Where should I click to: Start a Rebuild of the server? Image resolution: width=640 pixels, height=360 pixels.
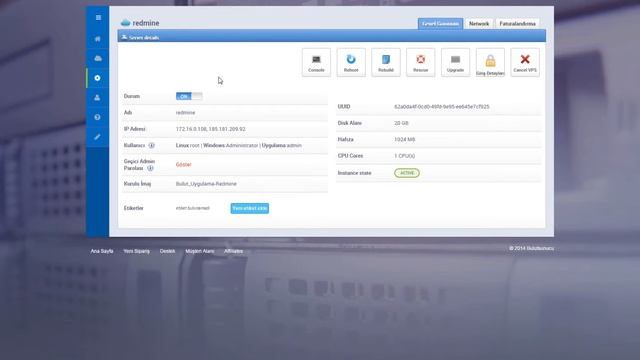click(x=386, y=62)
